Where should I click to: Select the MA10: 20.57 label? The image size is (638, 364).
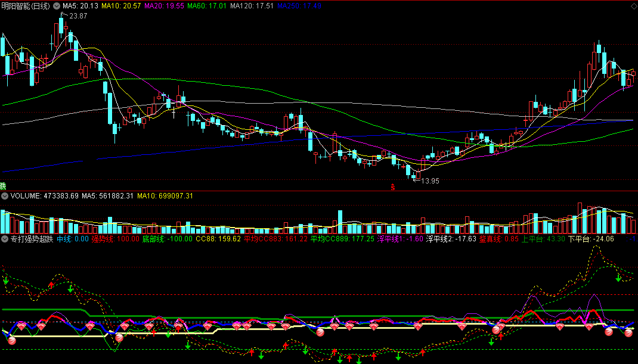[x=121, y=6]
